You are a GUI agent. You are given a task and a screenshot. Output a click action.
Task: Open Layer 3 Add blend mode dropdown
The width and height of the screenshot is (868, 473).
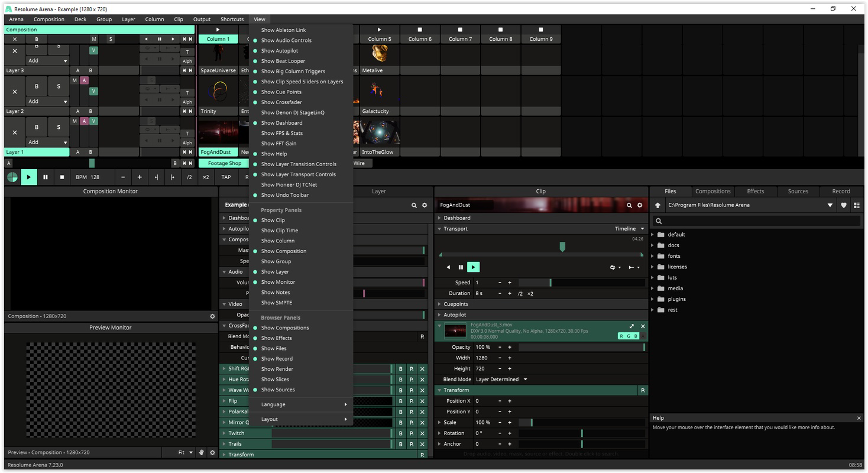48,60
